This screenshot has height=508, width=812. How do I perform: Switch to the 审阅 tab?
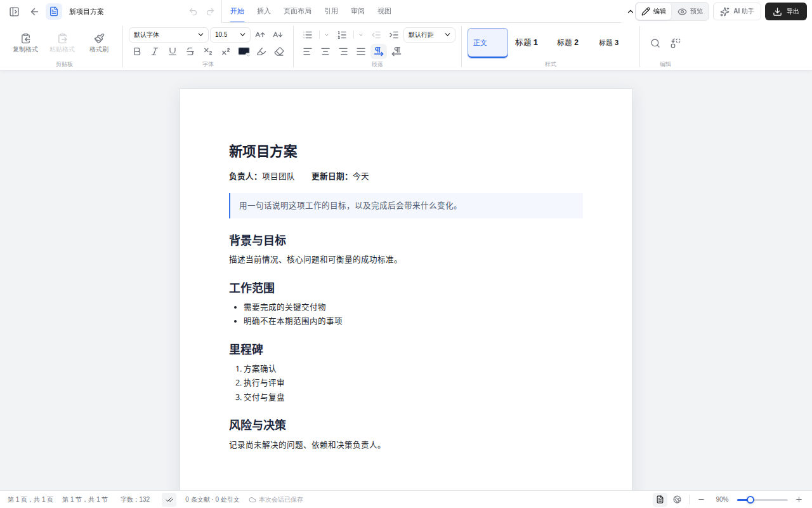pyautogui.click(x=358, y=11)
